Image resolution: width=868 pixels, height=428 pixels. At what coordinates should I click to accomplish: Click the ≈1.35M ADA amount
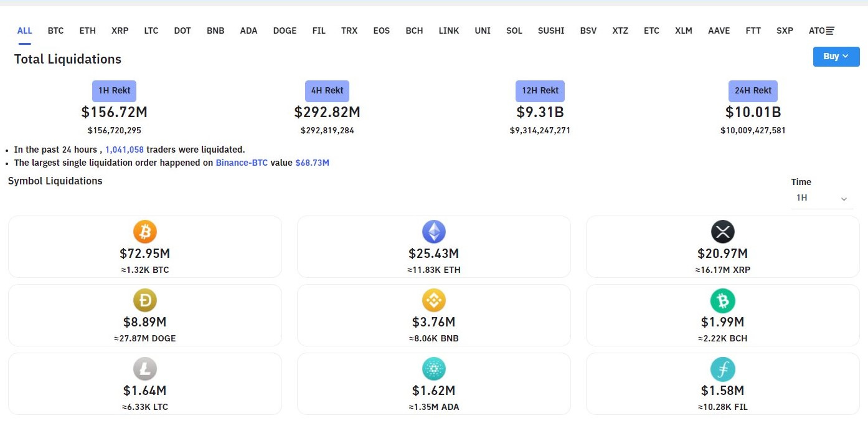[434, 407]
